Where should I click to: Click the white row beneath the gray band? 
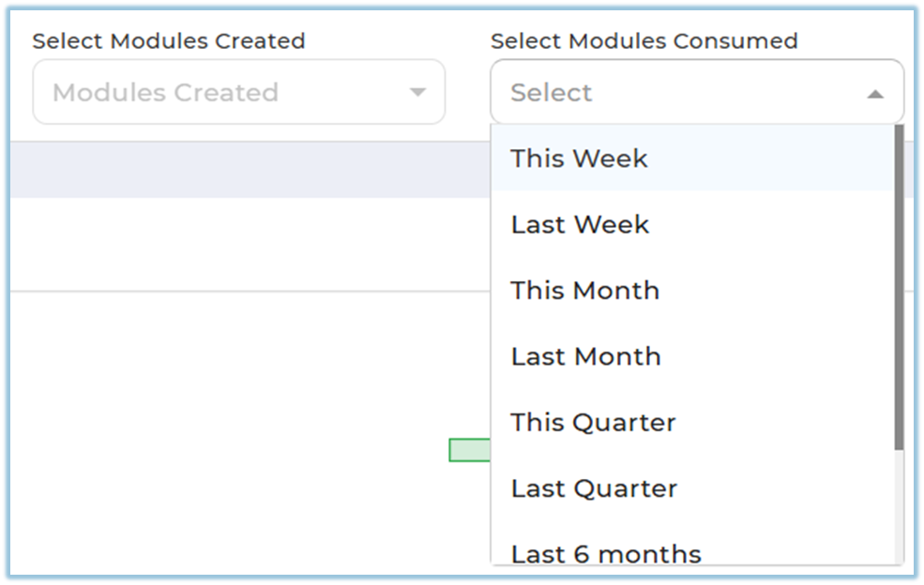(x=244, y=244)
